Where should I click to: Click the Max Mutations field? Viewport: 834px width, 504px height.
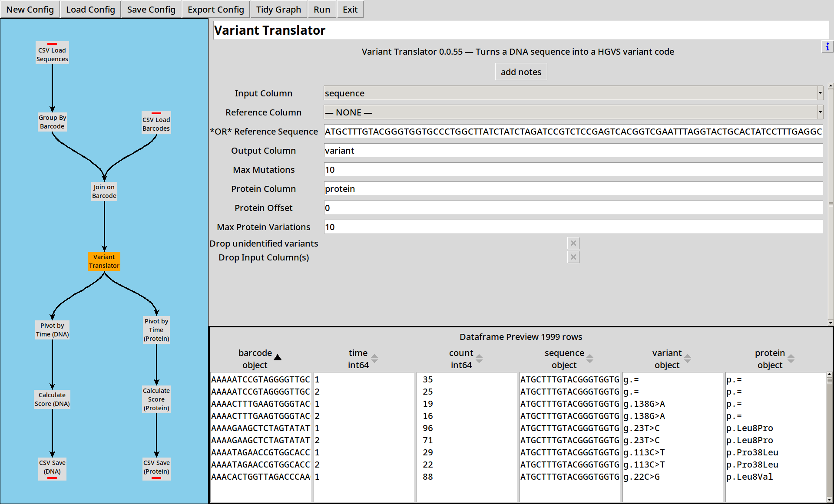(x=573, y=170)
